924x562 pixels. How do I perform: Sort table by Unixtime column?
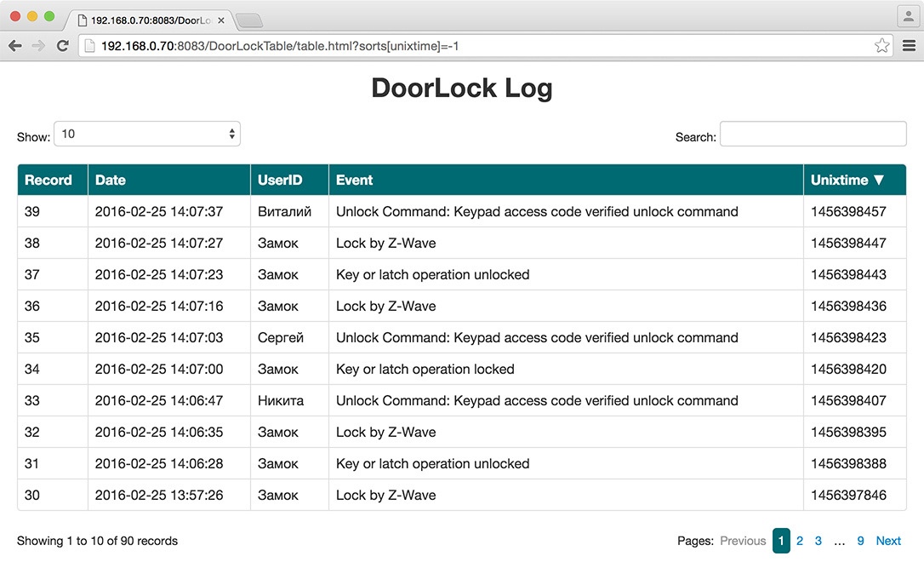(847, 180)
